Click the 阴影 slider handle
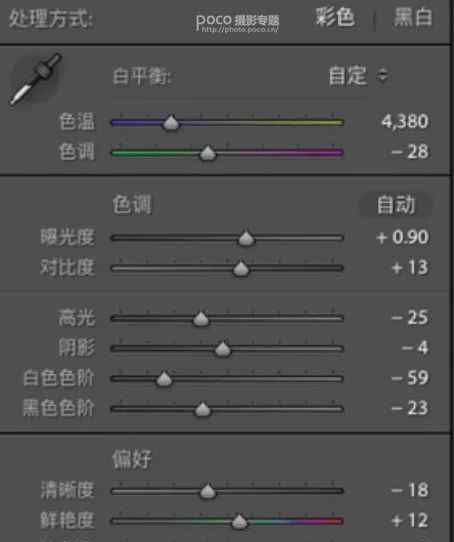454x542 pixels. coord(223,349)
